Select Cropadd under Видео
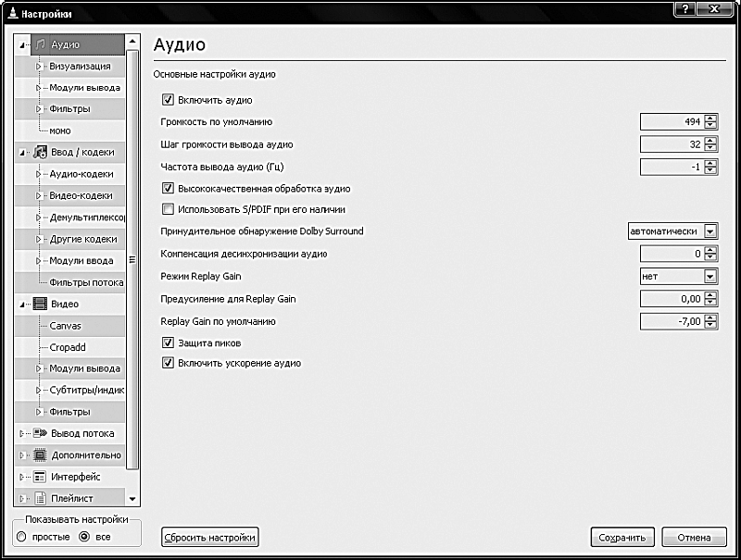This screenshot has height=560, width=741. pos(68,347)
